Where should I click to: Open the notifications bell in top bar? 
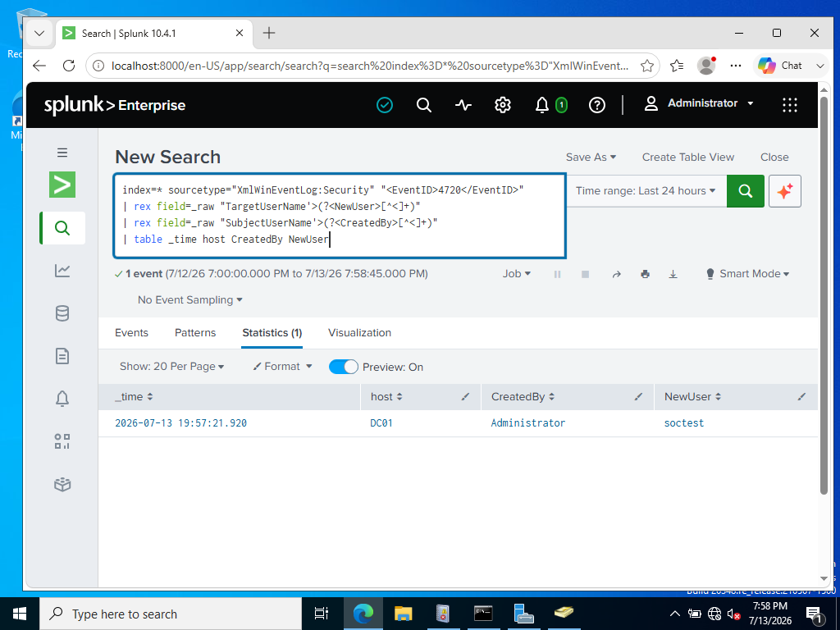pyautogui.click(x=542, y=105)
